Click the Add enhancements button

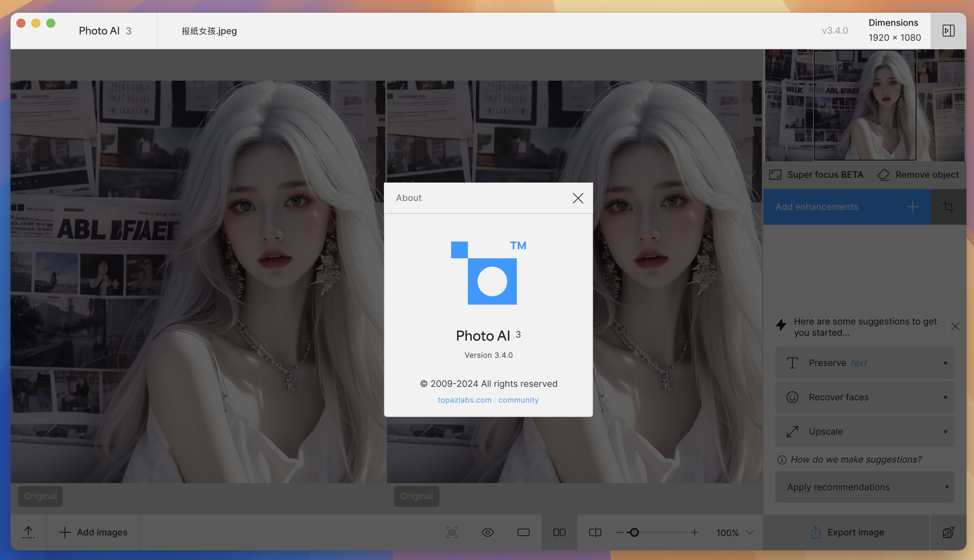click(x=847, y=207)
